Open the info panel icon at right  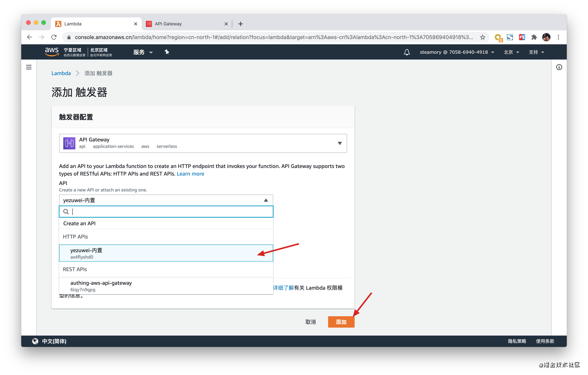559,67
